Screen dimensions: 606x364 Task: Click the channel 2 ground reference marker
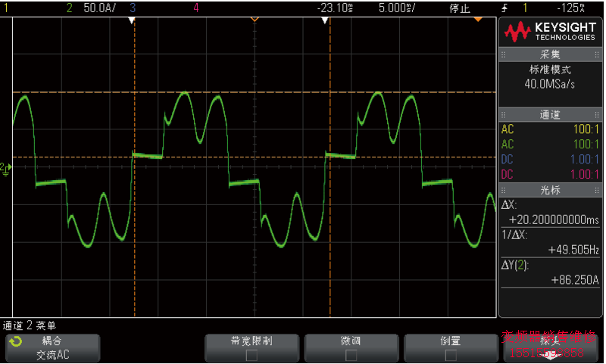click(x=5, y=166)
